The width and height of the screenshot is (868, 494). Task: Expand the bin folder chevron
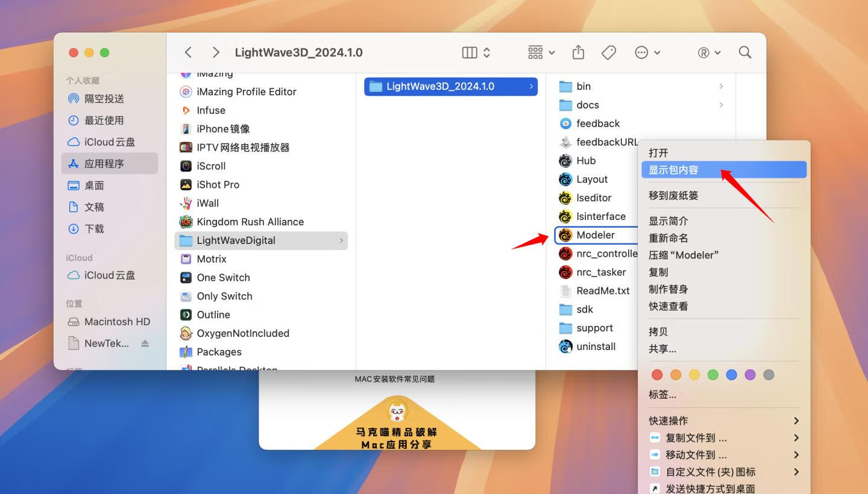click(x=721, y=86)
